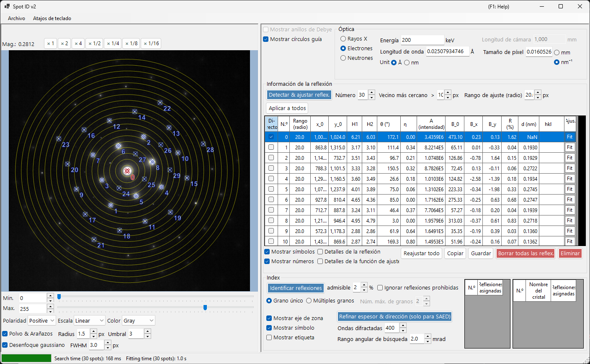The height and width of the screenshot is (364, 590).
Task: Click Copiar button
Action: [x=455, y=254]
